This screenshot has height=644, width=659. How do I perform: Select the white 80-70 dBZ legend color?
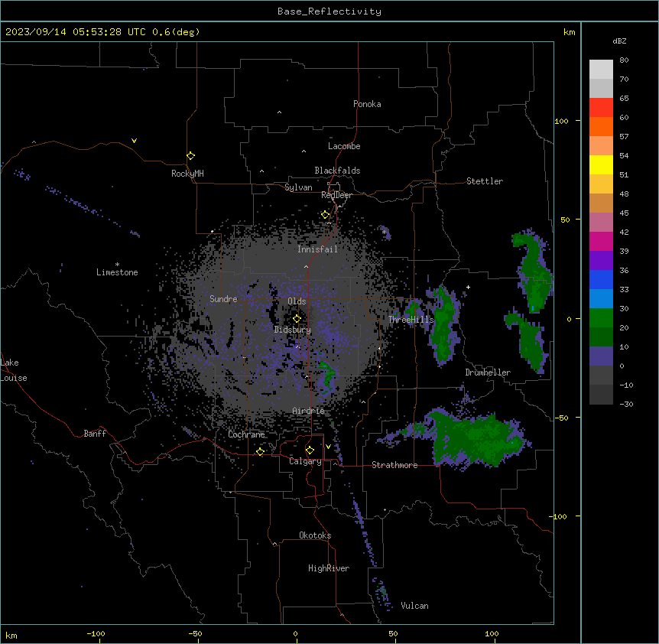pyautogui.click(x=601, y=69)
